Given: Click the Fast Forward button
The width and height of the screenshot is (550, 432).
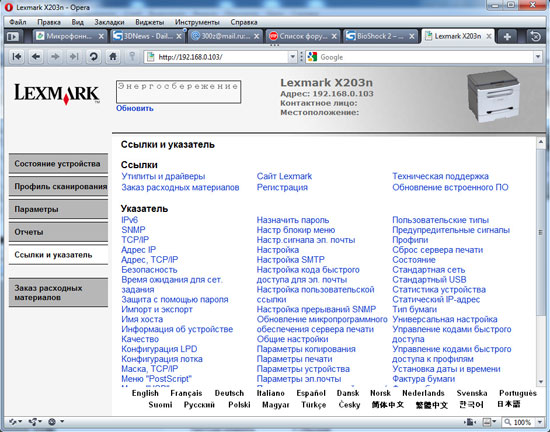Looking at the screenshot, I should coord(74,56).
